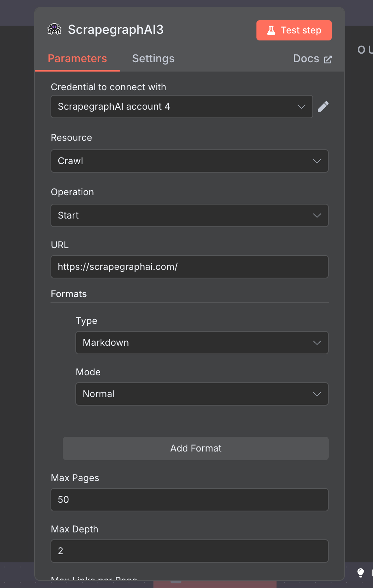The height and width of the screenshot is (588, 373).
Task: Click the Max Depth label
Action: (75, 529)
